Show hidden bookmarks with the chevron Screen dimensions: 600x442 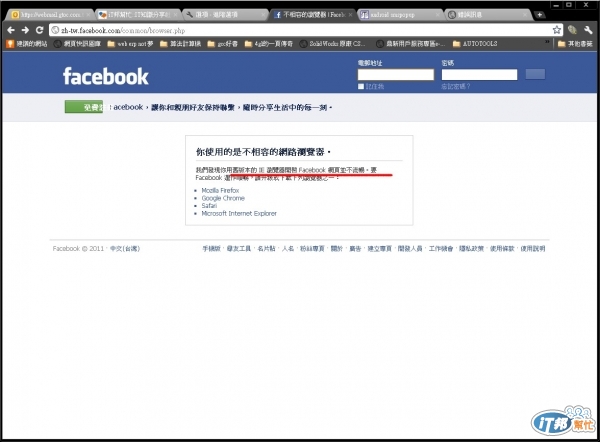(547, 42)
